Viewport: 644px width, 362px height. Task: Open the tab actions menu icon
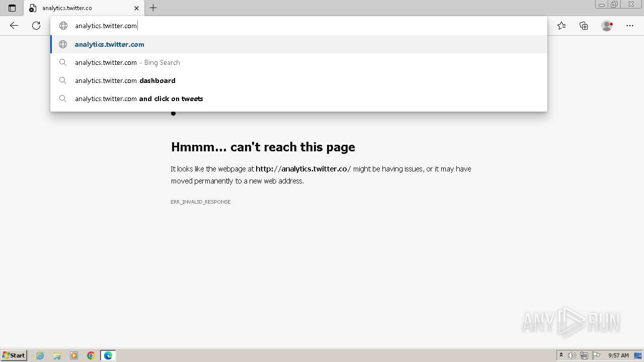[12, 8]
